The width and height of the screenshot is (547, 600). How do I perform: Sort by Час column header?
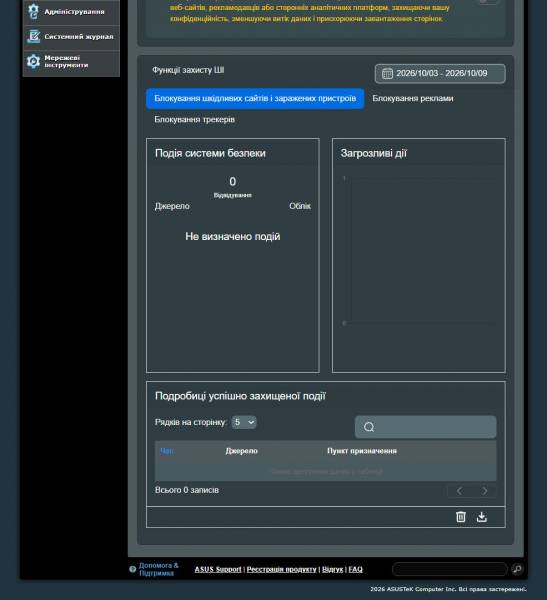coord(167,451)
